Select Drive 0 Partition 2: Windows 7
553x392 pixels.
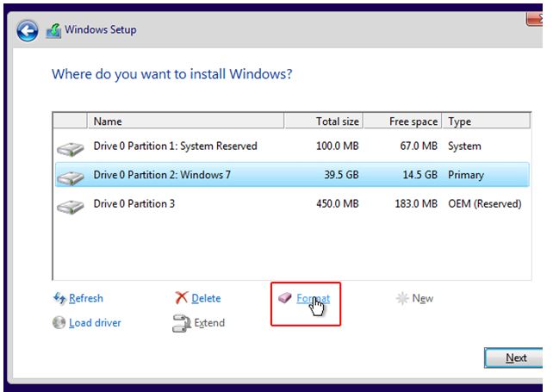(x=292, y=175)
